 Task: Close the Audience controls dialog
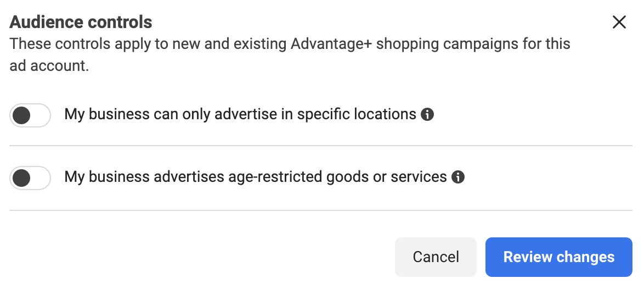pyautogui.click(x=619, y=22)
